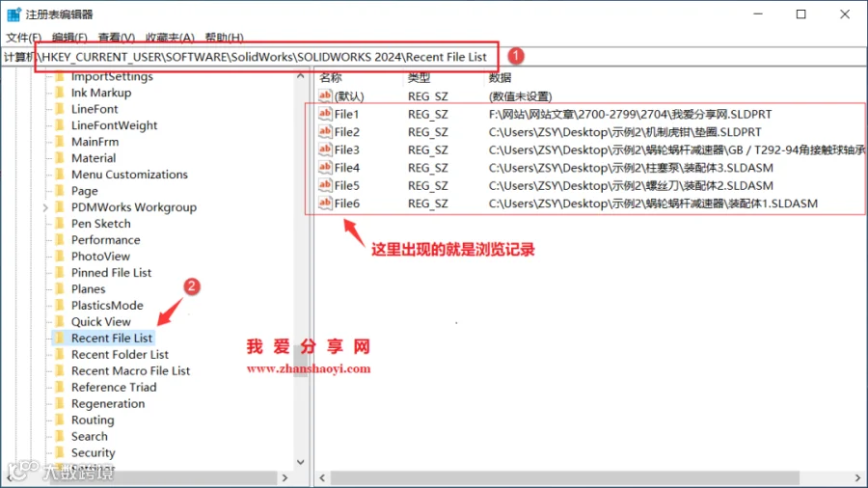Click the File3 string value icon
This screenshot has height=488, width=868.
click(x=325, y=149)
